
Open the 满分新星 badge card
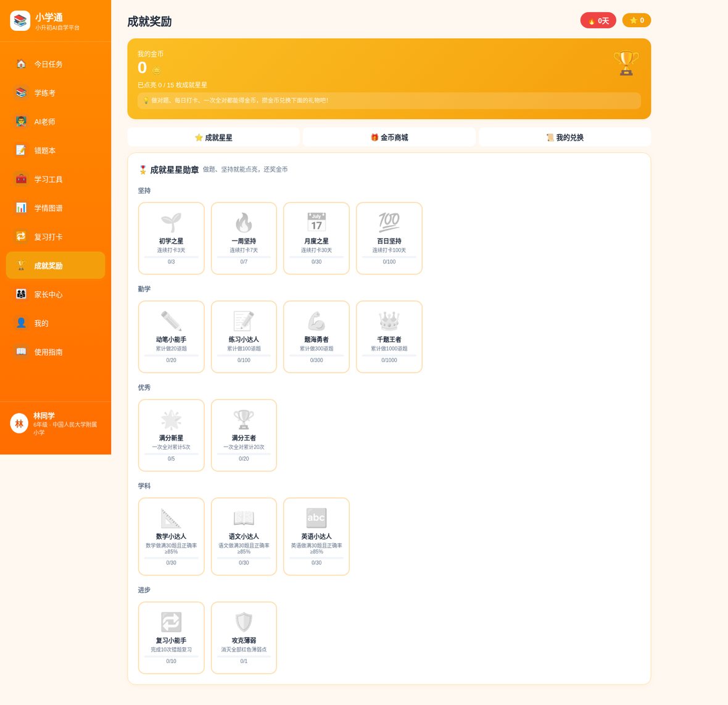[x=172, y=435]
